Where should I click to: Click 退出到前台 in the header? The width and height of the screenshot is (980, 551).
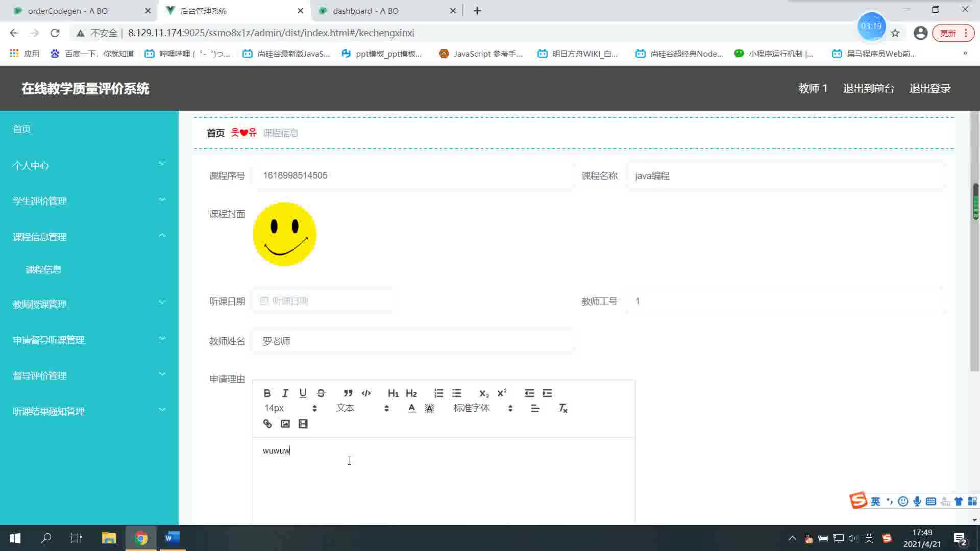(x=868, y=88)
